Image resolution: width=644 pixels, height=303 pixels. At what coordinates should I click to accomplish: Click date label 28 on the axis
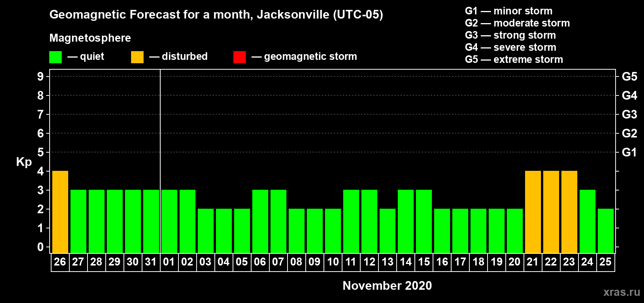[x=96, y=262]
